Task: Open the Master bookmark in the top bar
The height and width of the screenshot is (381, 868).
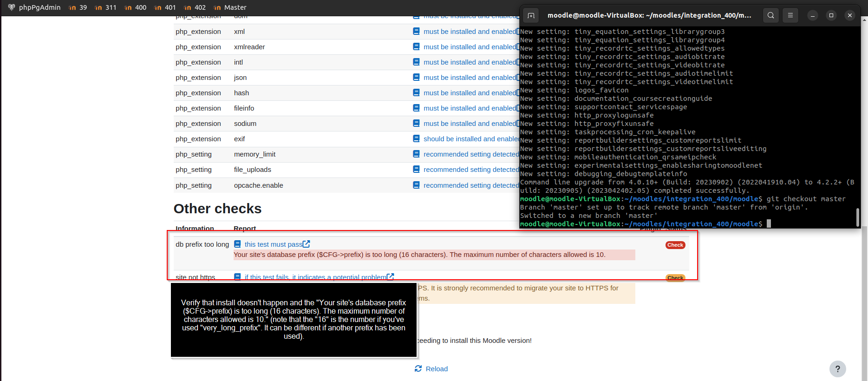Action: [230, 7]
